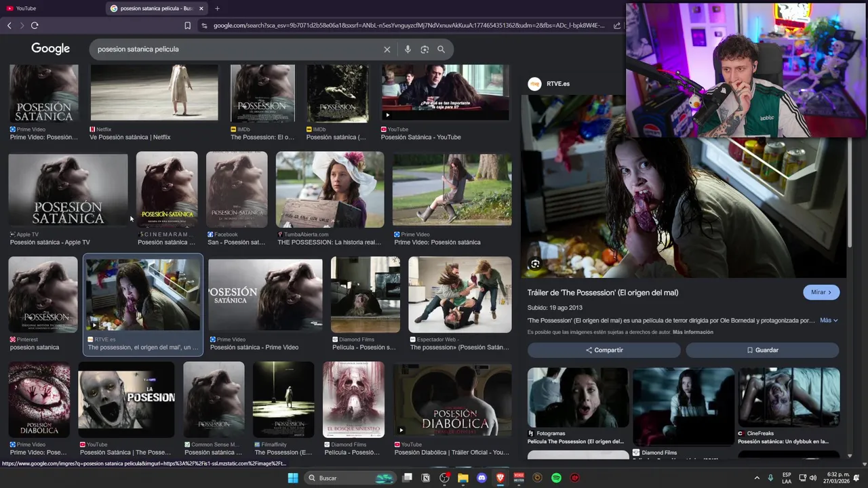Image resolution: width=868 pixels, height=488 pixels.
Task: Share the page using address bar icon
Action: tap(616, 26)
